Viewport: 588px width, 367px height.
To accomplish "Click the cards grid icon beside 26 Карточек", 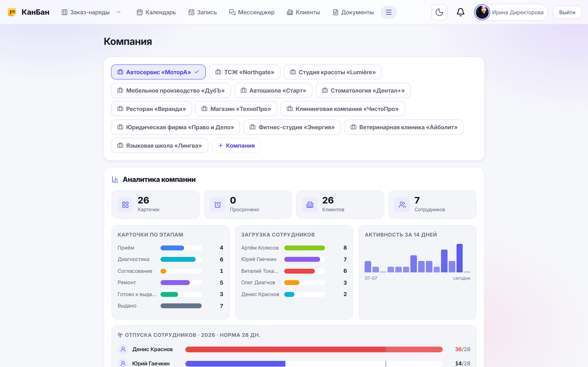I will tap(125, 205).
